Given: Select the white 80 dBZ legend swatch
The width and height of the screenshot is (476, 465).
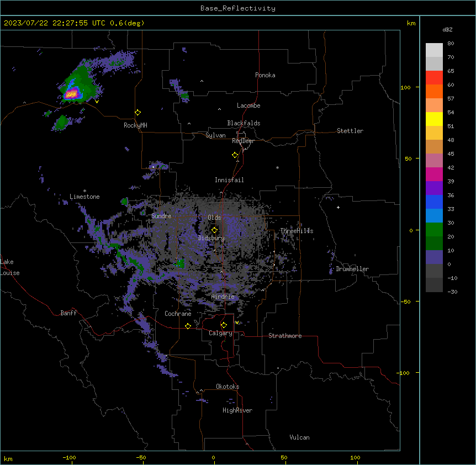Looking at the screenshot, I should pos(434,50).
